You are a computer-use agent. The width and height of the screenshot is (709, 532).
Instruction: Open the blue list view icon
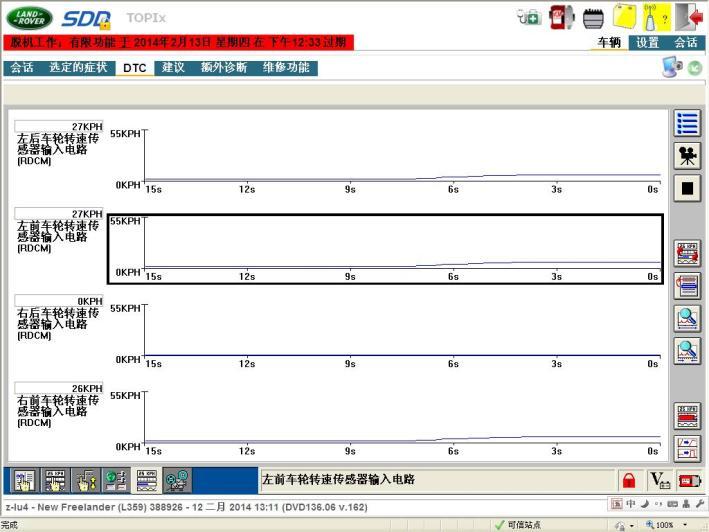[687, 123]
